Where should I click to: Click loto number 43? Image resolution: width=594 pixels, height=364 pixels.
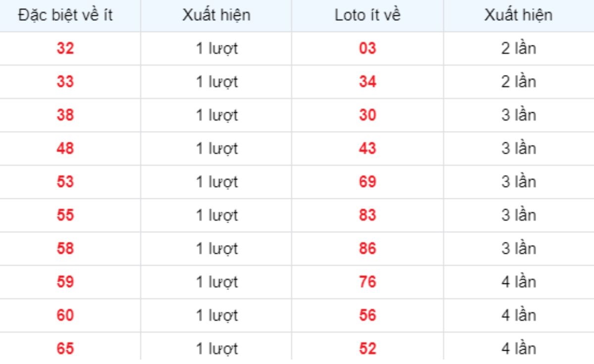pyautogui.click(x=368, y=148)
